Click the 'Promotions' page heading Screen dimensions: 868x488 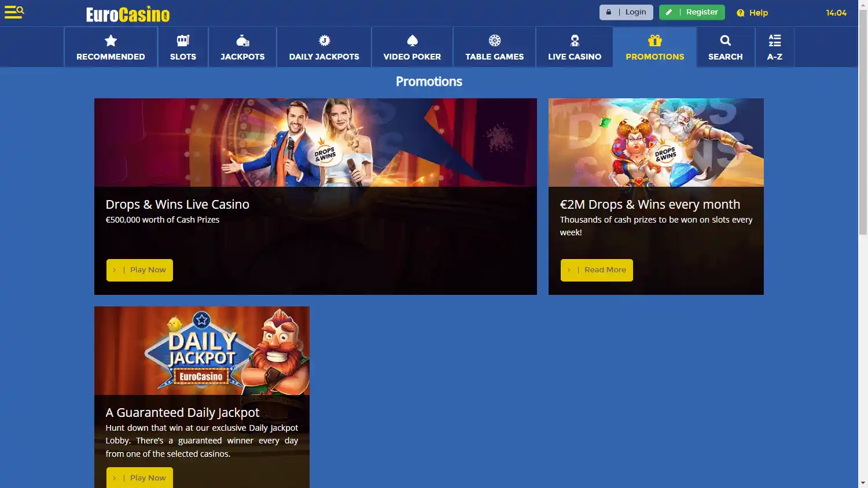[x=429, y=82]
